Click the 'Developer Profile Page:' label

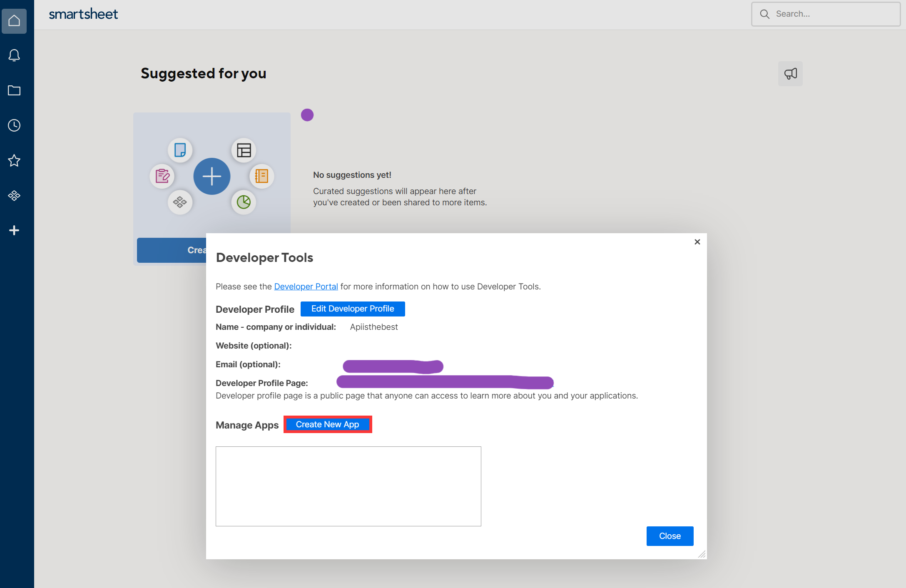tap(262, 383)
